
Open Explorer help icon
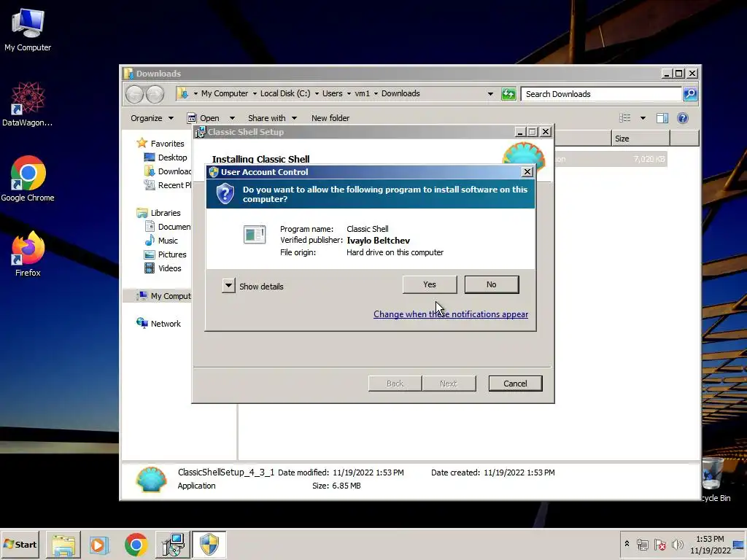pos(683,118)
